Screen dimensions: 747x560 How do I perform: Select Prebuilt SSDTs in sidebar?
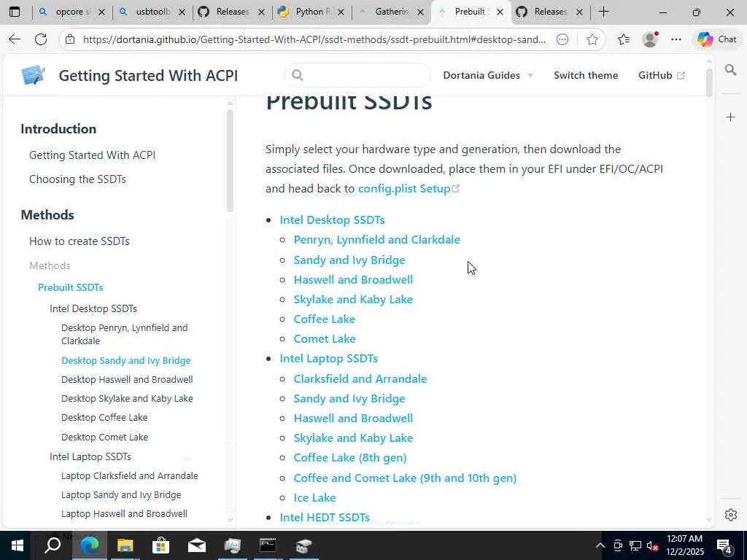pyautogui.click(x=71, y=287)
